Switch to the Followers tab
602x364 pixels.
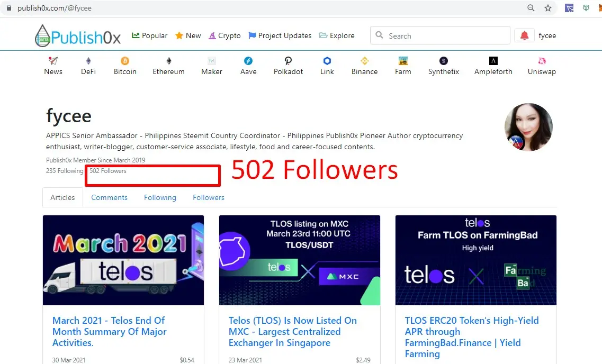tap(209, 197)
